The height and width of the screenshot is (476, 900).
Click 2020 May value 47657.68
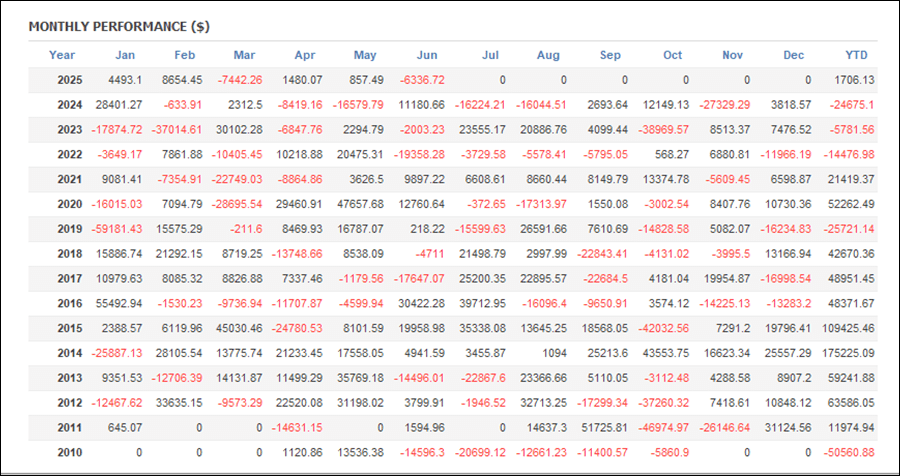[x=360, y=204]
